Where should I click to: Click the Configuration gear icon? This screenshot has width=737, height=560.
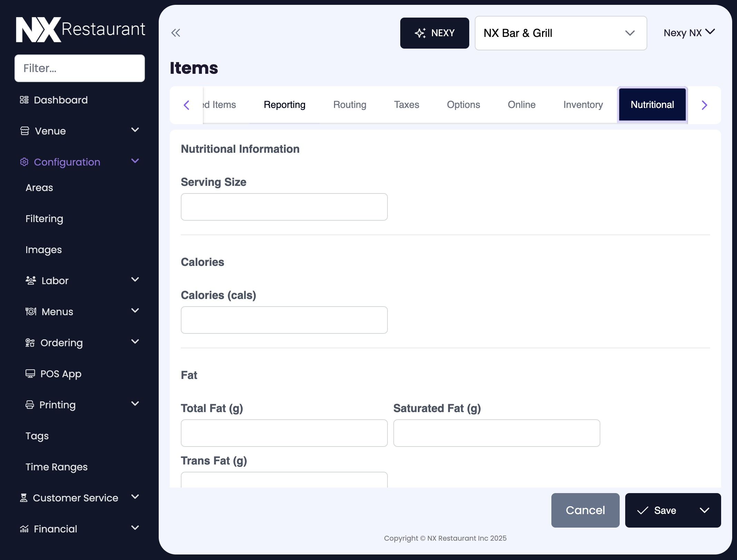coord(24,162)
